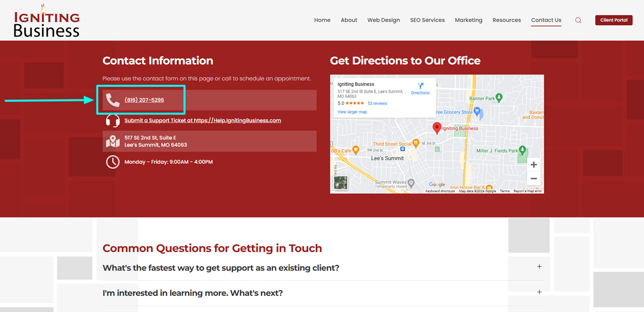Image resolution: width=644 pixels, height=312 pixels.
Task: Click the plus icon for What's next question
Action: click(539, 292)
